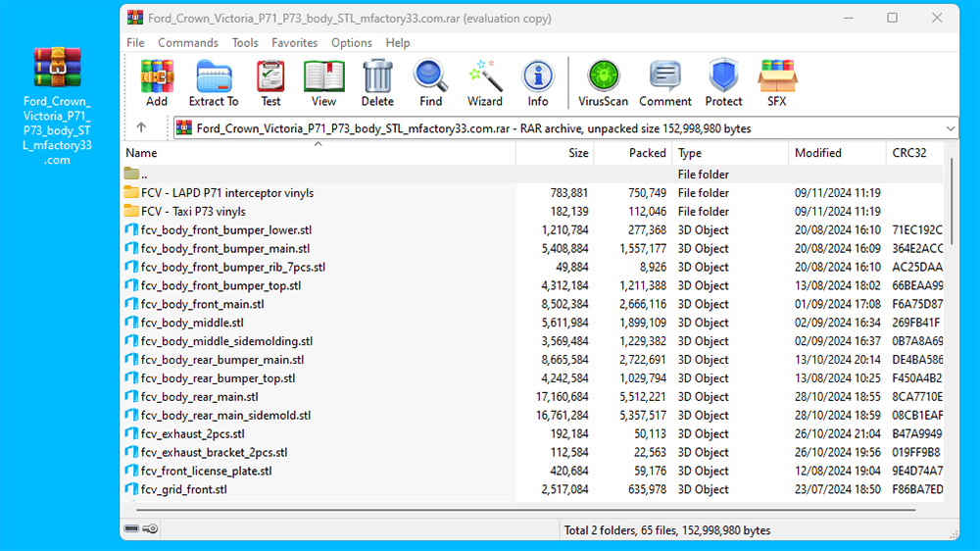Click the Extract To icon
The height and width of the screenshot is (551, 980).
coord(214,83)
